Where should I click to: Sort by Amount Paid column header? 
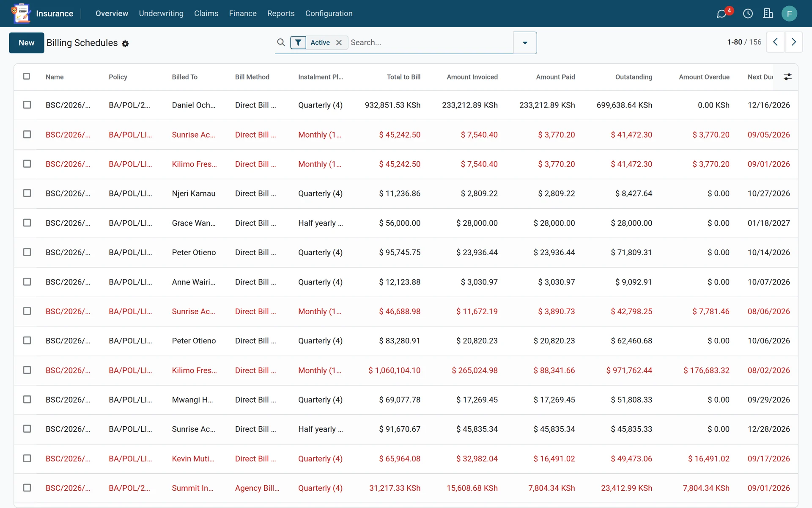(x=555, y=77)
